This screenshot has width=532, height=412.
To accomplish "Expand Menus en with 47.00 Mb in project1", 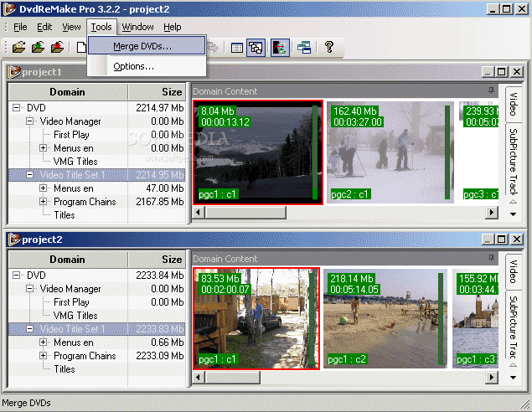I will click(x=43, y=188).
